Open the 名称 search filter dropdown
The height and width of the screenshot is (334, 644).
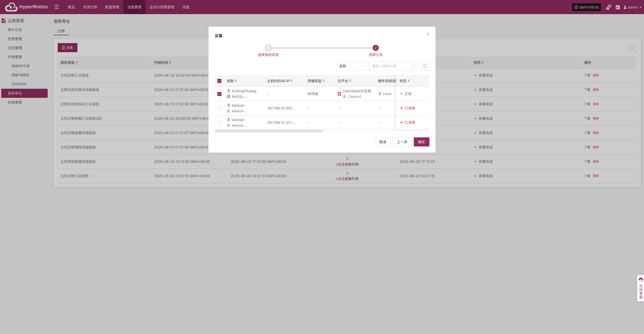click(x=353, y=66)
